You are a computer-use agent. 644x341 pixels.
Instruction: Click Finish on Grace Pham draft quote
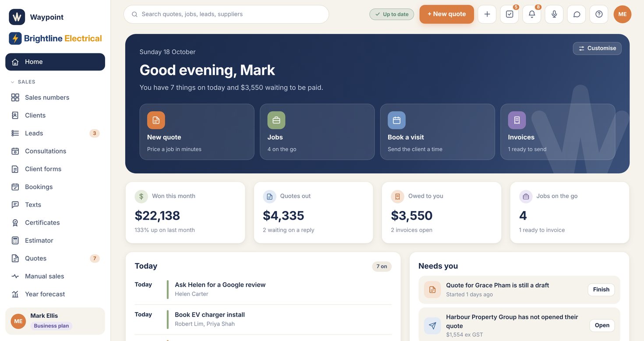(601, 289)
